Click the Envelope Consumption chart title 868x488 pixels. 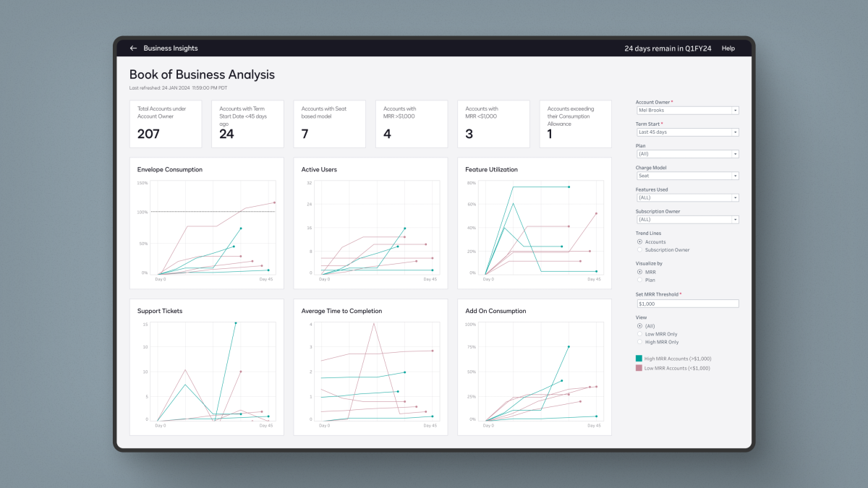click(170, 170)
